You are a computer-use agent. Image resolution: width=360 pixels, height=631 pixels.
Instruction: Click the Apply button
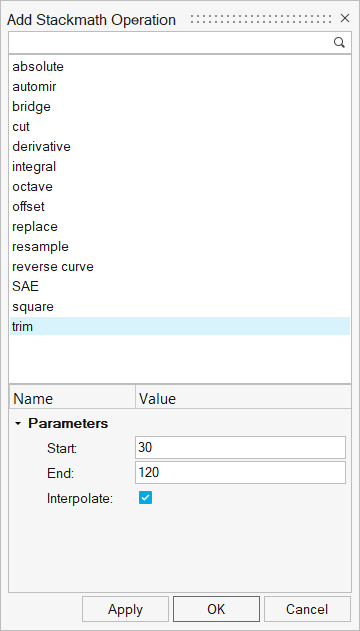coord(125,609)
